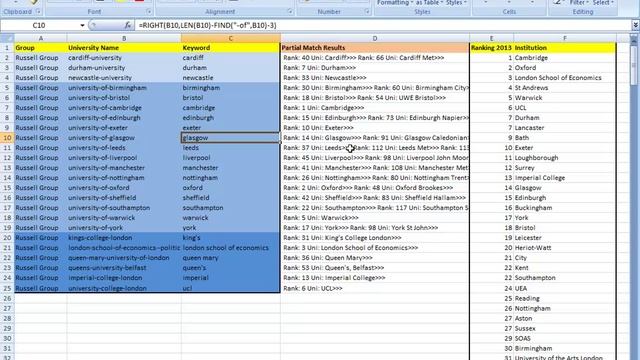Select row 1 header
This screenshot has width=640, height=360.
point(7,48)
